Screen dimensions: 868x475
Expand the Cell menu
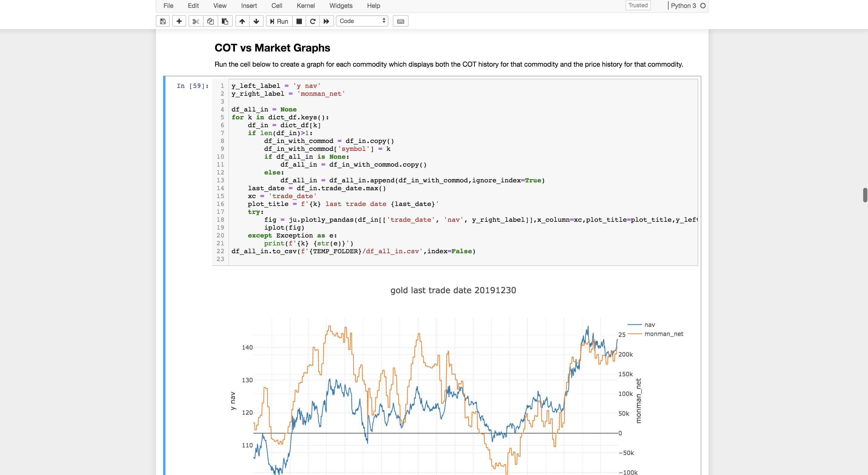276,6
